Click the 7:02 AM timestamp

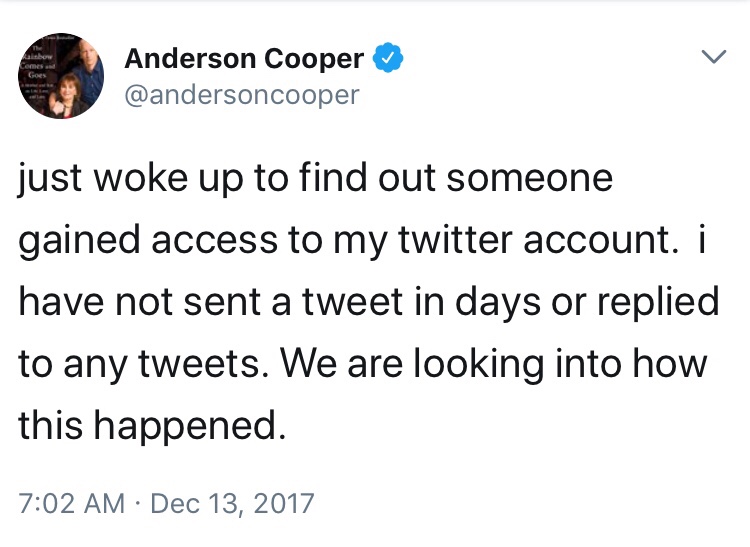point(73,501)
